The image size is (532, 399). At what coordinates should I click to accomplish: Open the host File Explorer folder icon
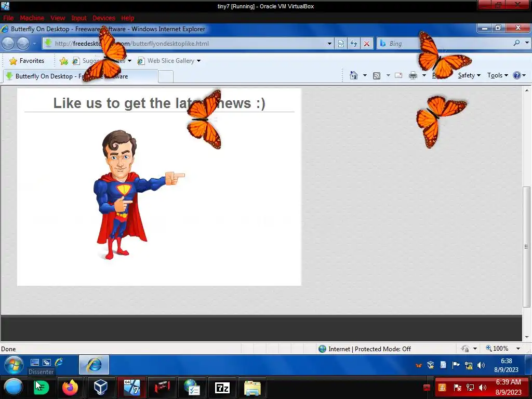(252, 387)
